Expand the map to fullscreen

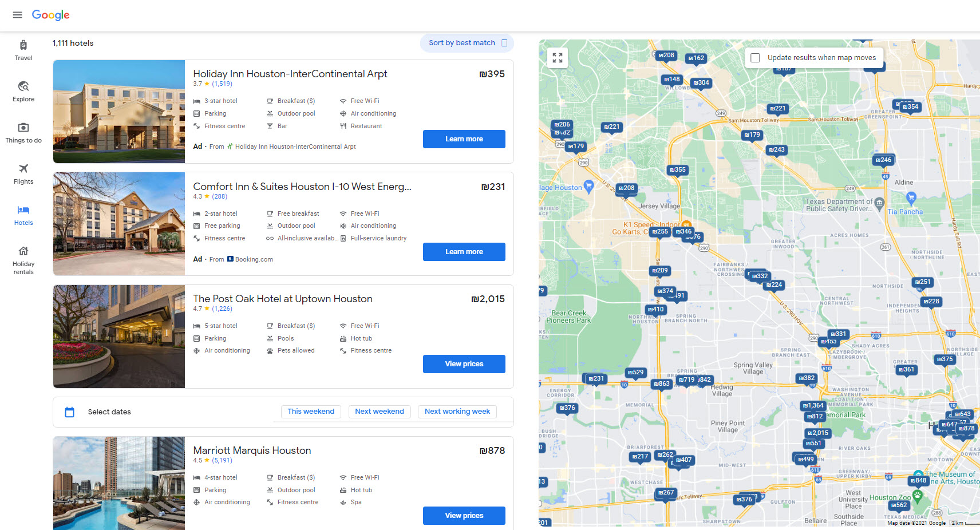(558, 58)
